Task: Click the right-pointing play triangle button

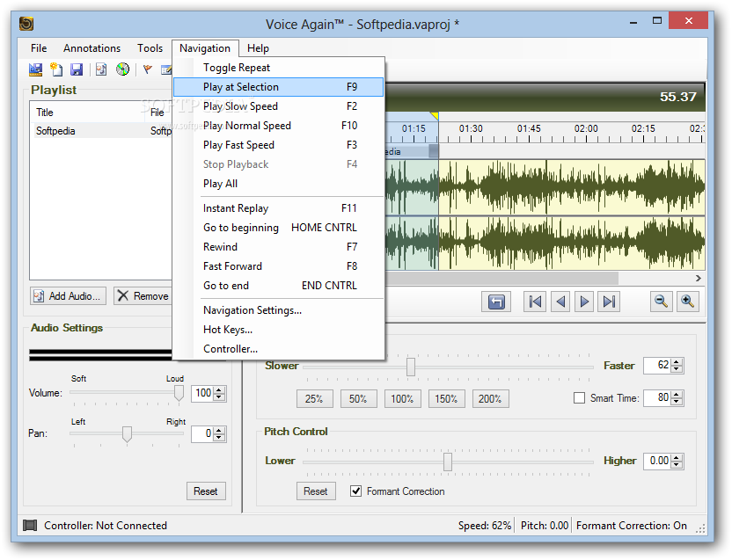Action: tap(584, 302)
